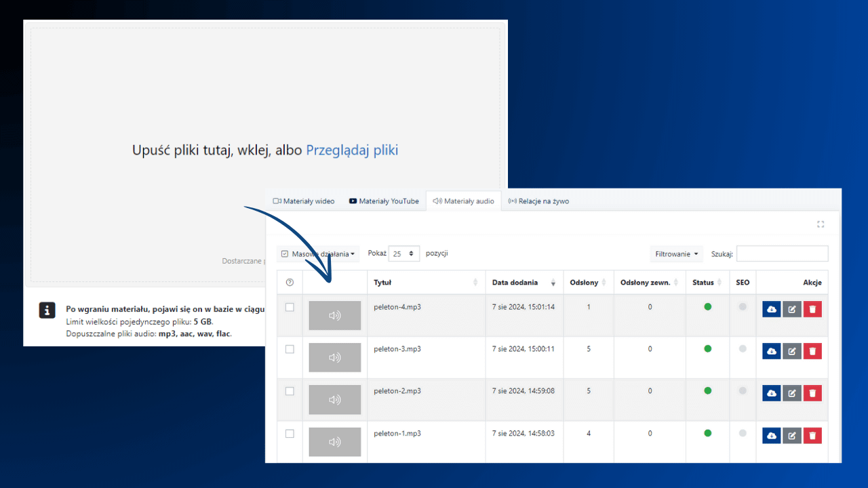Download the peleton-3.mp3 file
The height and width of the screenshot is (488, 868).
click(772, 351)
